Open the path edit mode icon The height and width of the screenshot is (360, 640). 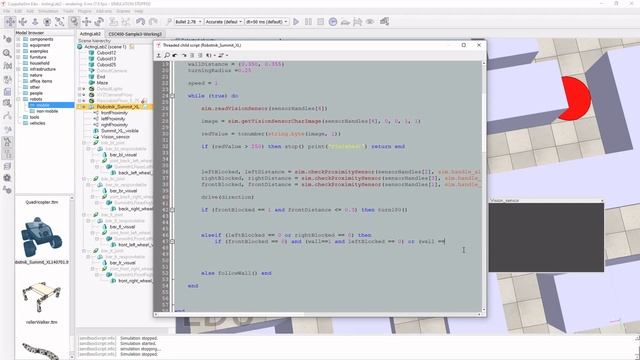click(7, 116)
